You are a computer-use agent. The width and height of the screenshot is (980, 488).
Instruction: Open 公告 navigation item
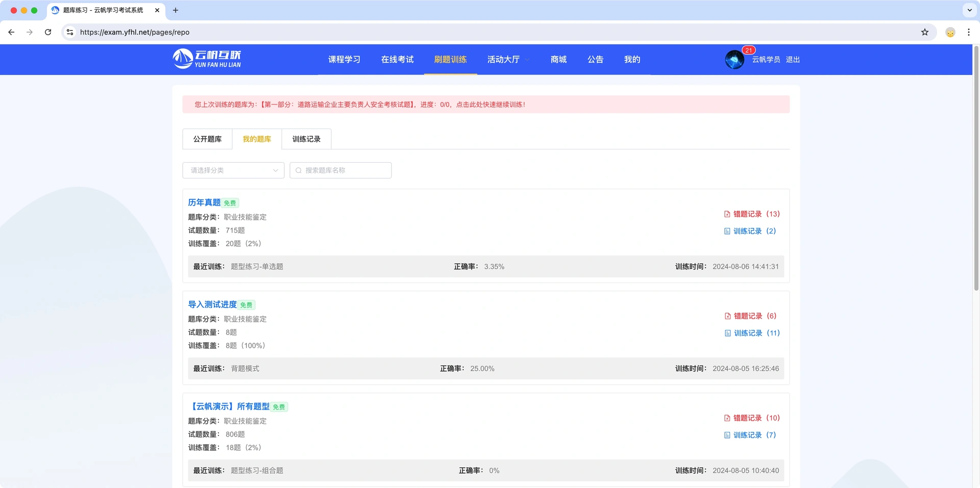click(595, 60)
